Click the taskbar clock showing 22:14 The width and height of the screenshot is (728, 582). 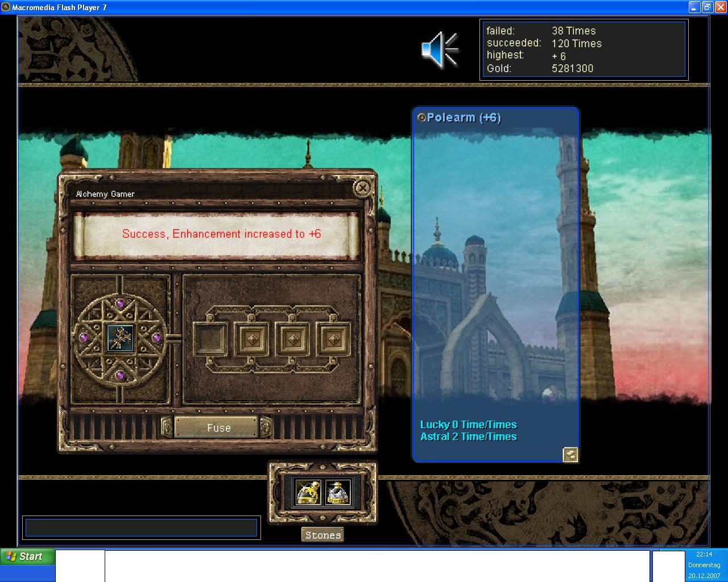[x=704, y=555]
